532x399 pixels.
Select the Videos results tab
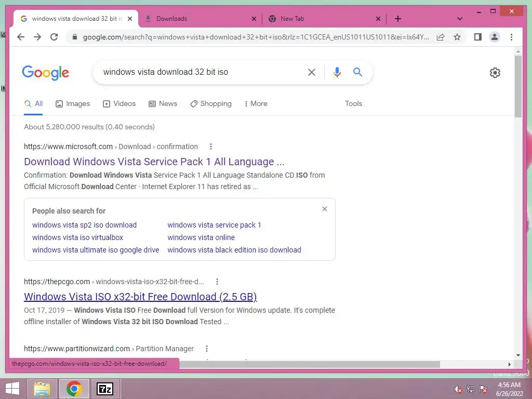point(119,103)
